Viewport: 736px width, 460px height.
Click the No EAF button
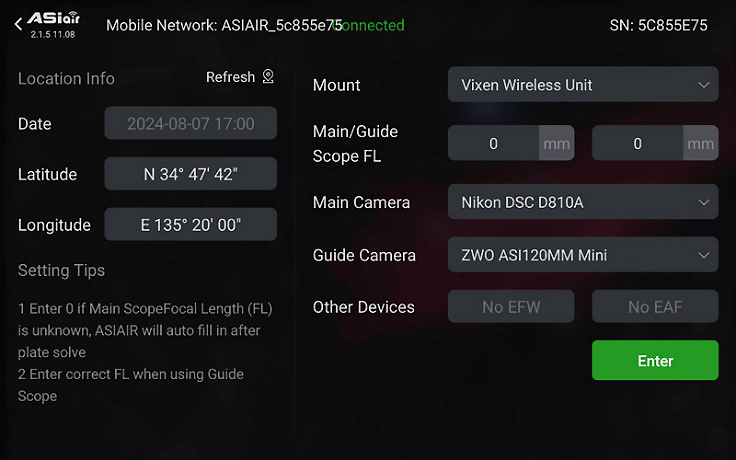click(x=655, y=307)
